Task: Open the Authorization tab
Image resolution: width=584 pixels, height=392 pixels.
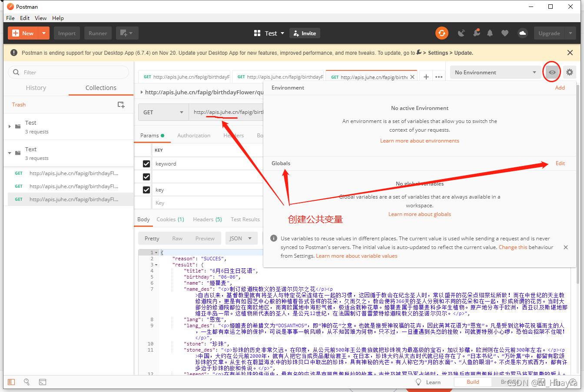Action: coord(194,136)
